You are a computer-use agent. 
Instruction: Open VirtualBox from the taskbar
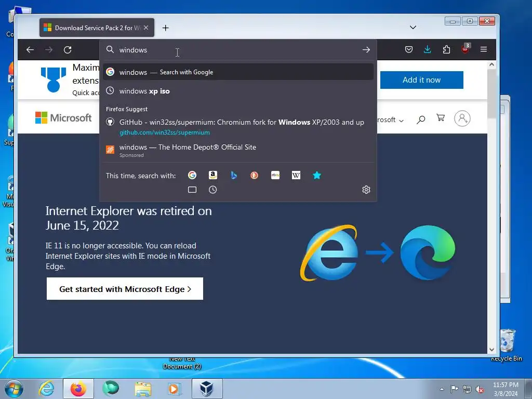207,389
